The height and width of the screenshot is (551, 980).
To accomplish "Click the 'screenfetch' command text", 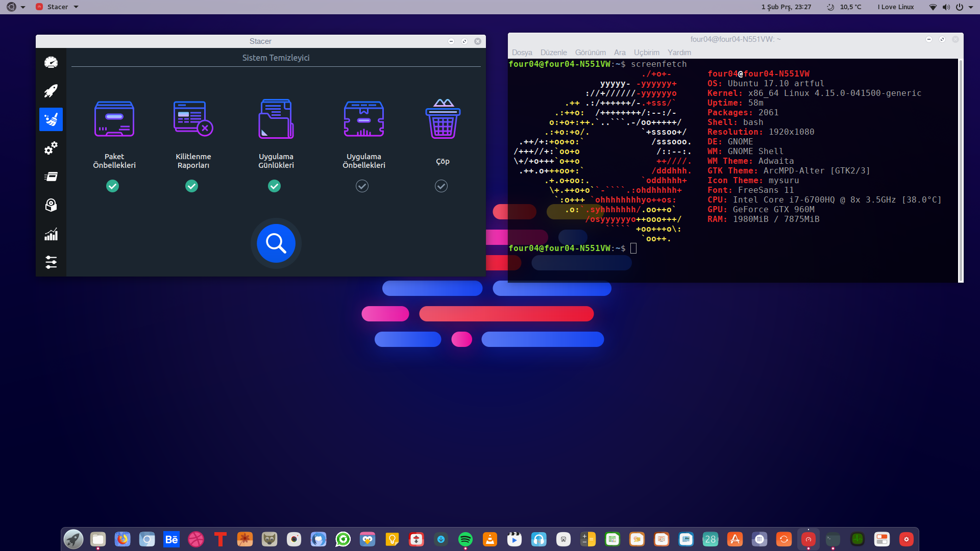I will pyautogui.click(x=659, y=64).
